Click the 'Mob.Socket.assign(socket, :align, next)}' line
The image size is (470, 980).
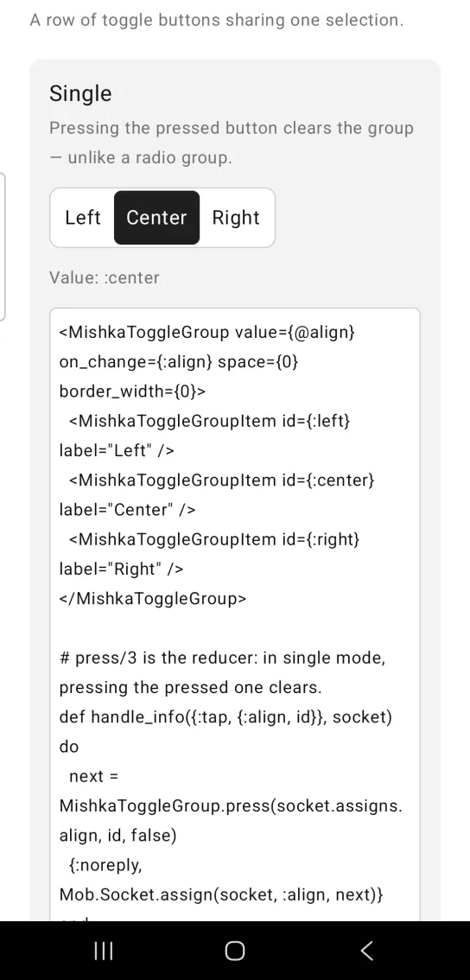coord(221,894)
